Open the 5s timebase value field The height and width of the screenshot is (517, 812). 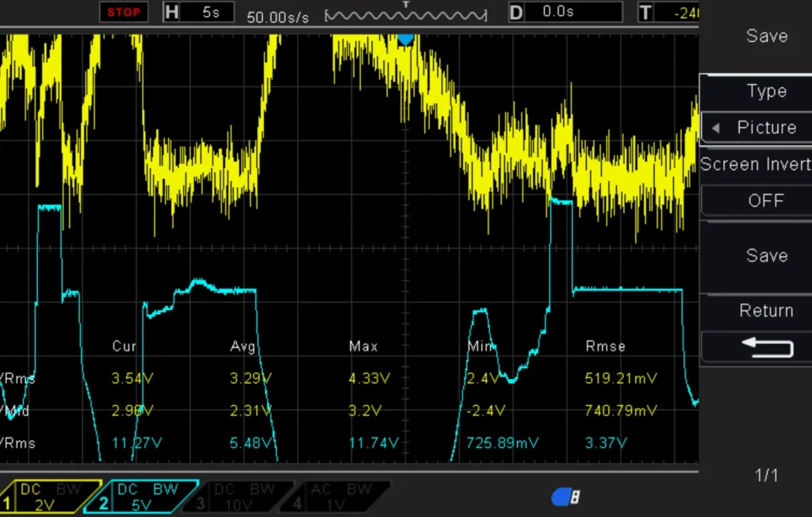tap(210, 12)
